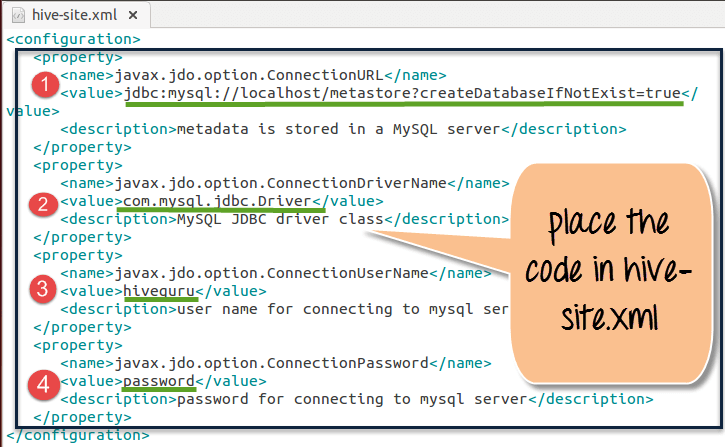Click the underlined password value
725x447 pixels.
(158, 382)
